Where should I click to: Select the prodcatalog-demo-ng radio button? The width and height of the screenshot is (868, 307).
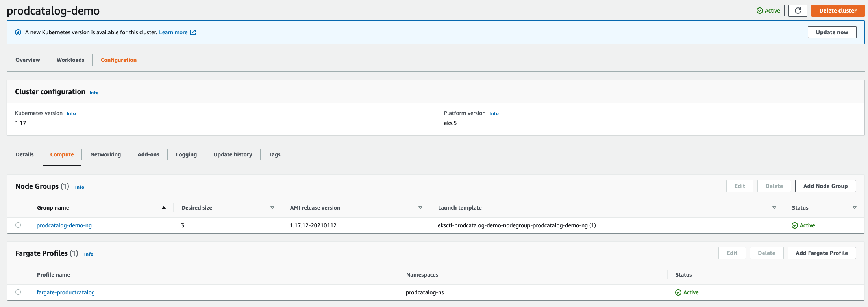pos(18,225)
